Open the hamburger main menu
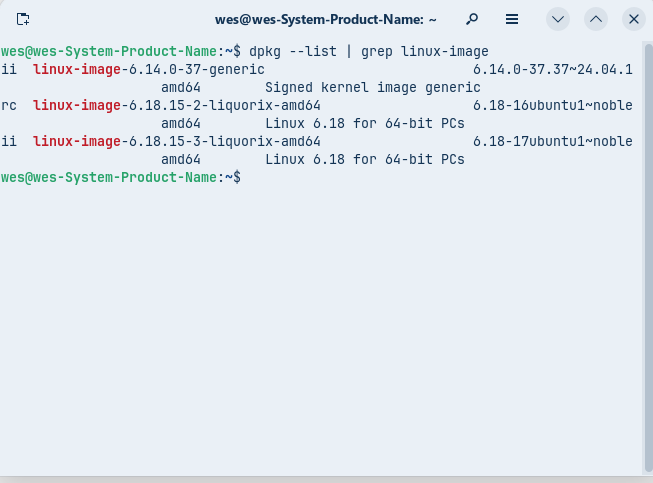This screenshot has width=653, height=483. pyautogui.click(x=512, y=19)
